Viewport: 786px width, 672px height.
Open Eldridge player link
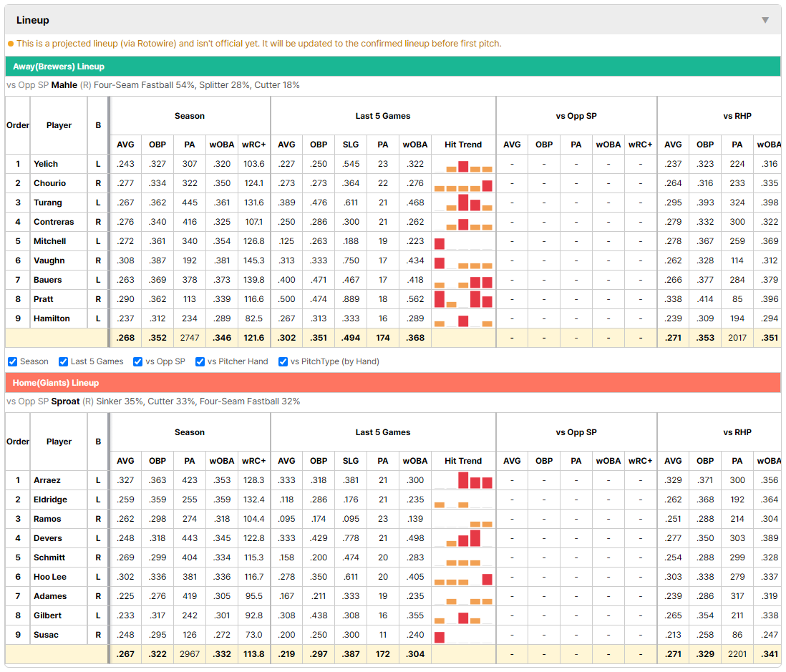click(50, 500)
